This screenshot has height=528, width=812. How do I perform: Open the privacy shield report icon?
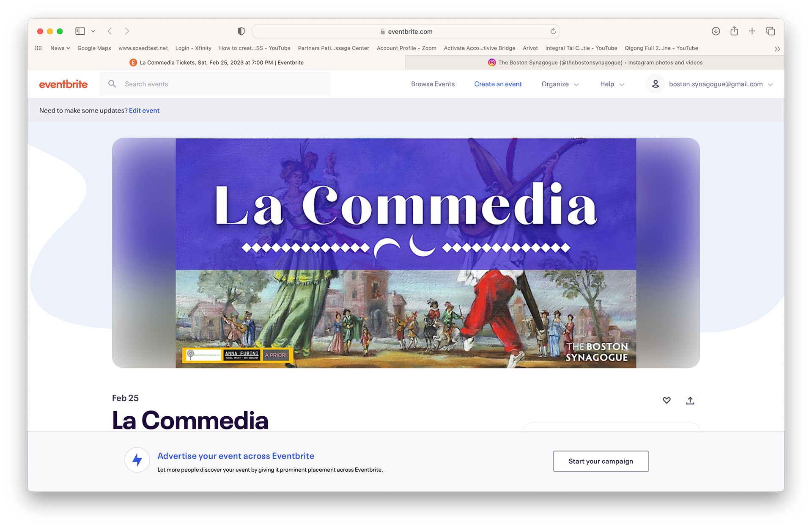pyautogui.click(x=241, y=31)
